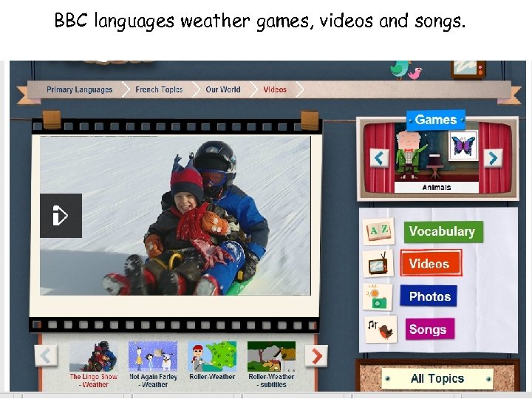Show more video thumbnails with red arrow
Screen dimensions: 532x399
pyautogui.click(x=316, y=356)
